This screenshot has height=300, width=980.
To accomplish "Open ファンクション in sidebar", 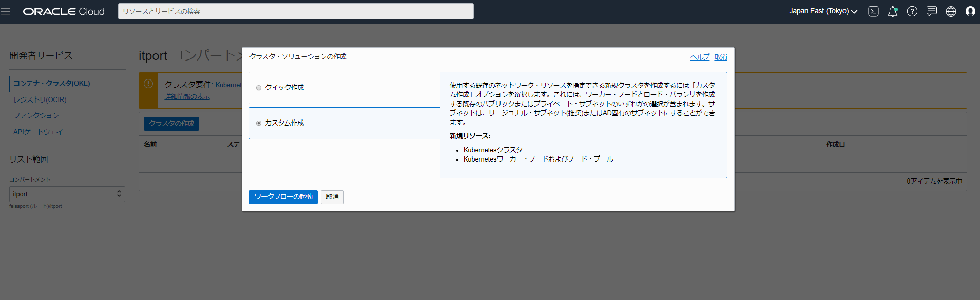I will [x=36, y=115].
